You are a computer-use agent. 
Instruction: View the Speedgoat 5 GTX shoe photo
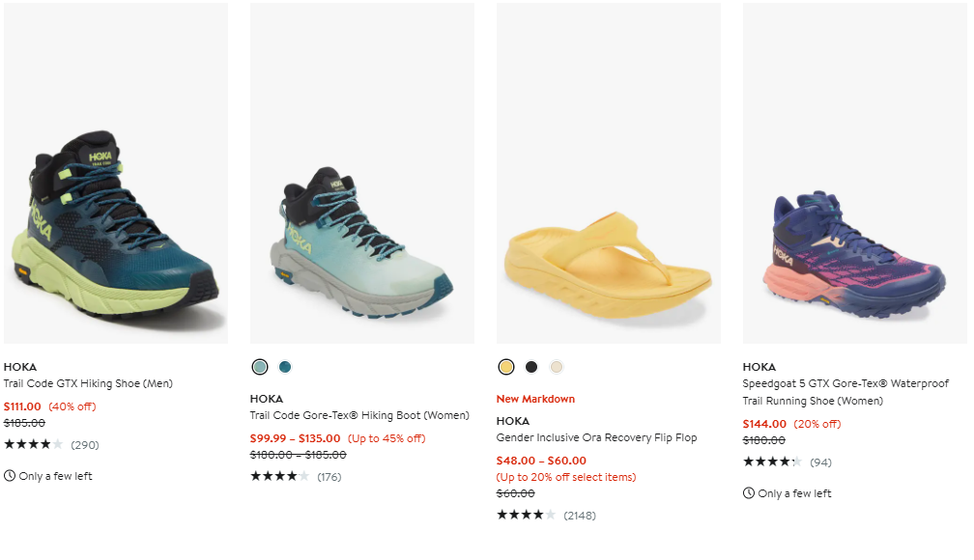(855, 174)
